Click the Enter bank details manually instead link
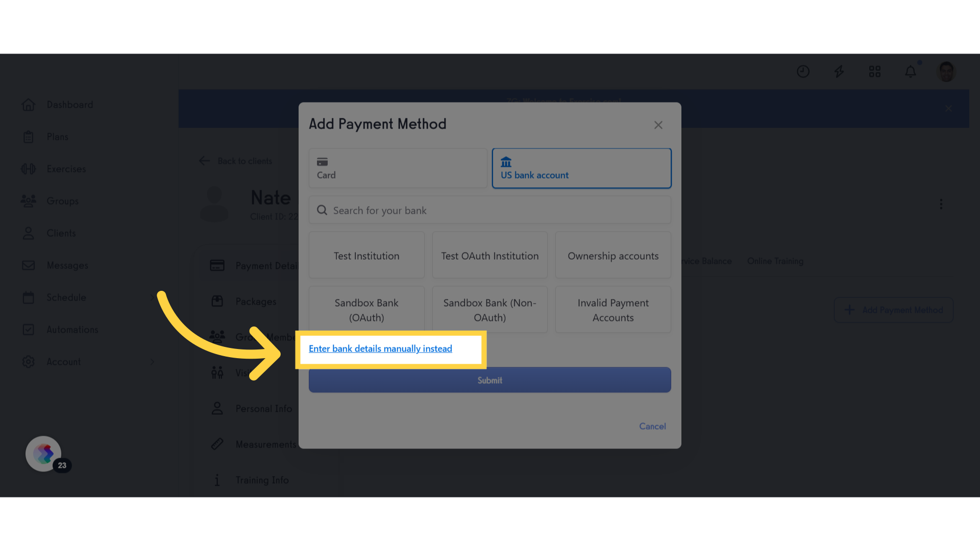 click(x=380, y=348)
